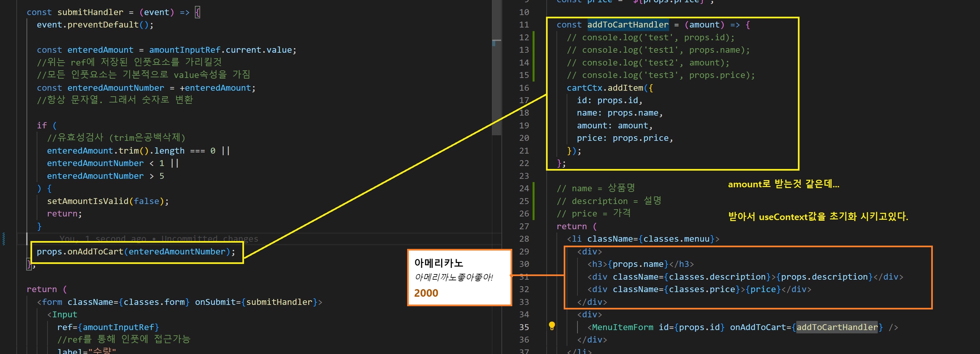Click the 'Uncommitted changes' git blame annotation
This screenshot has height=354, width=980.
(210, 239)
